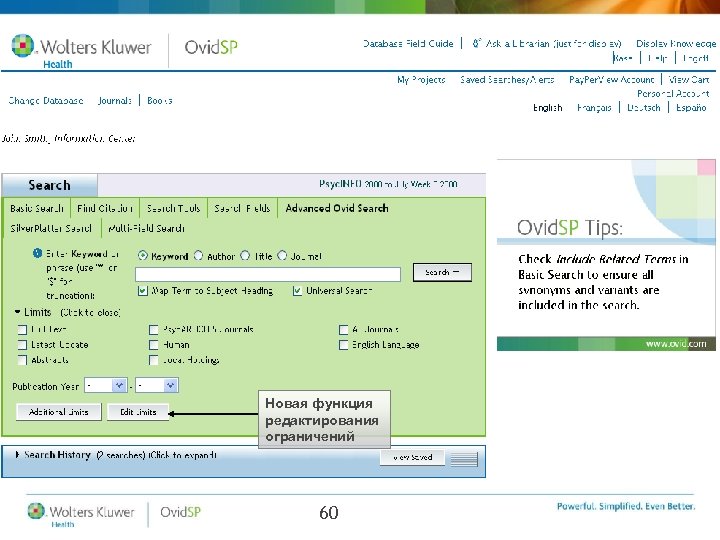Click www.ovid.com in the tips banner
The width and height of the screenshot is (720, 540).
[676, 343]
